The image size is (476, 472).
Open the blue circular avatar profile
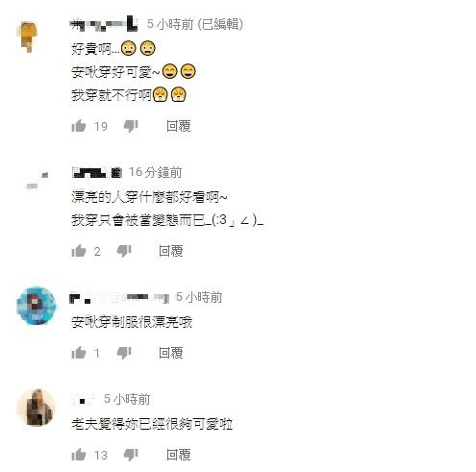36,306
